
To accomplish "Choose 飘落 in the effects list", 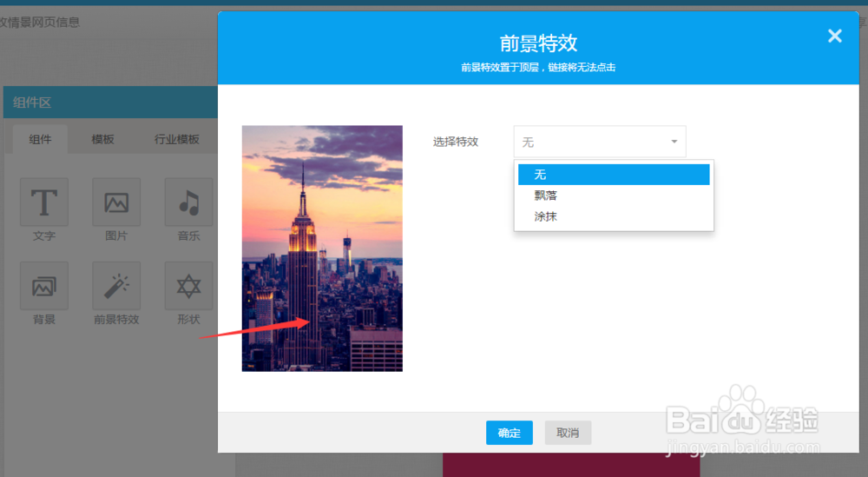I will click(614, 195).
